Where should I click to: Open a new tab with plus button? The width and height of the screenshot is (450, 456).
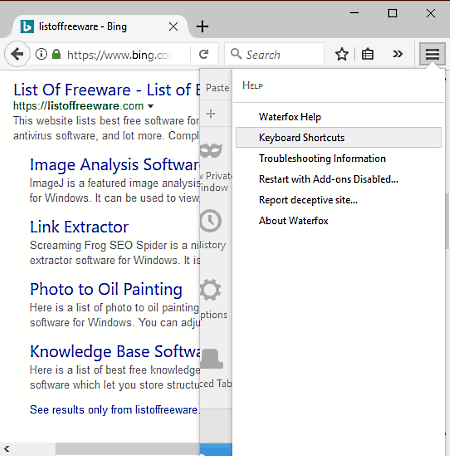pos(202,27)
